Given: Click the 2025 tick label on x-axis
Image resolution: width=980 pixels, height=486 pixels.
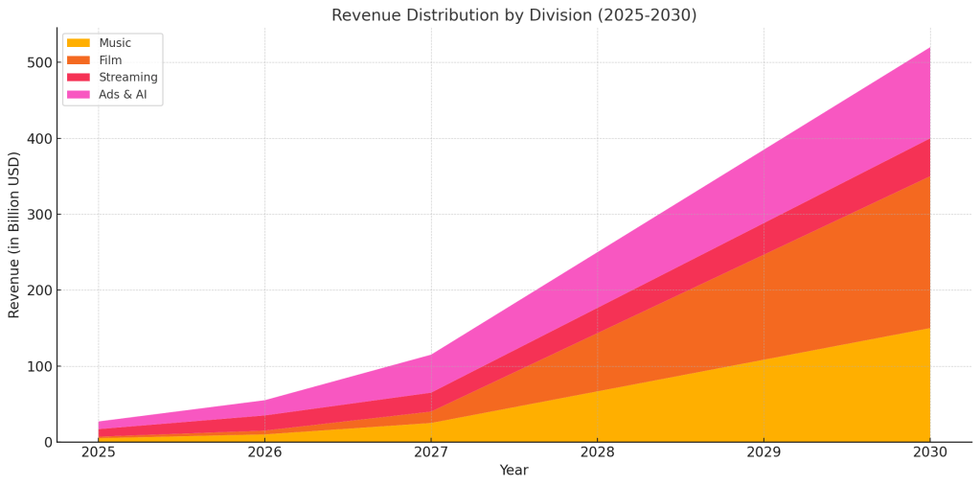Looking at the screenshot, I should click(x=98, y=452).
